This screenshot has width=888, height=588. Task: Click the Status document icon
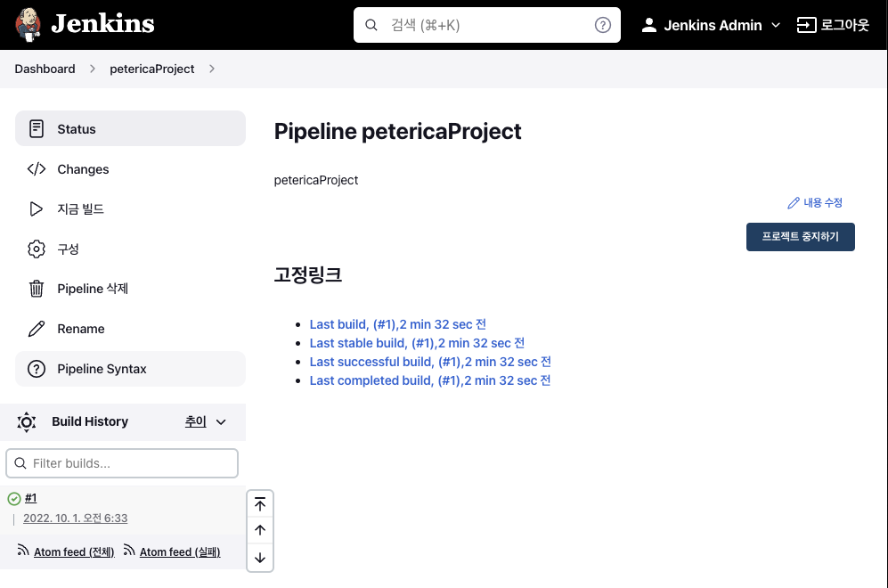point(37,128)
